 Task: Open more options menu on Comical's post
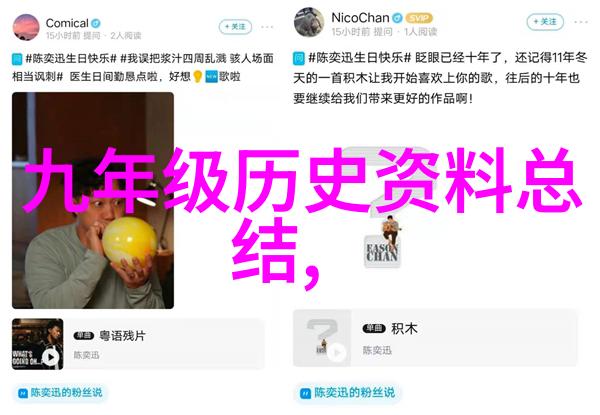point(267,27)
